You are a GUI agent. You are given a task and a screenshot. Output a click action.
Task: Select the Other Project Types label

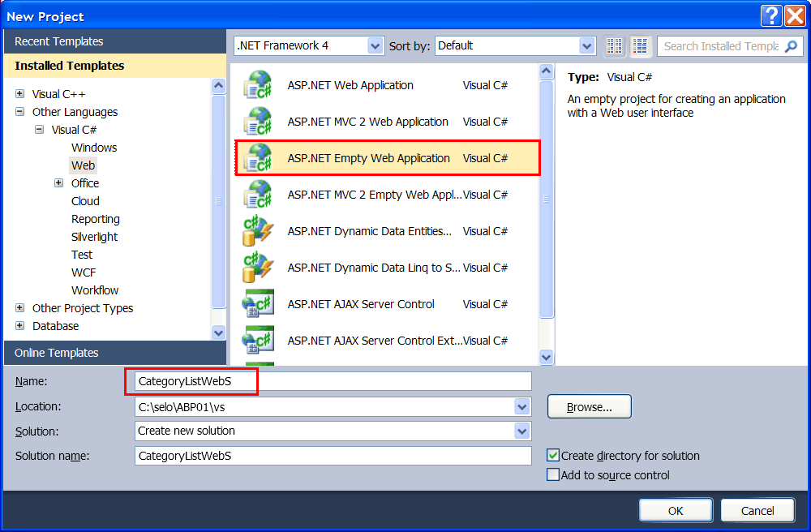(x=82, y=307)
